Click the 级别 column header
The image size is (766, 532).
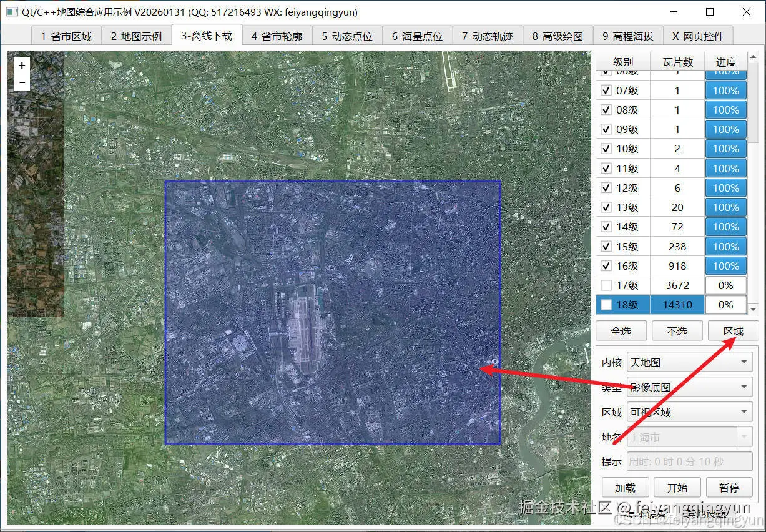[x=623, y=62]
